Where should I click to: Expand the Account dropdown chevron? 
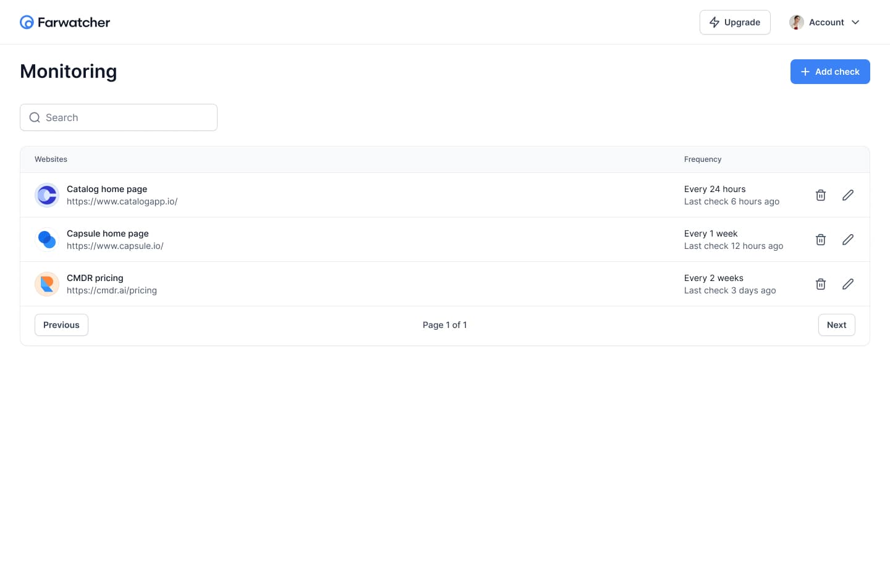point(855,22)
